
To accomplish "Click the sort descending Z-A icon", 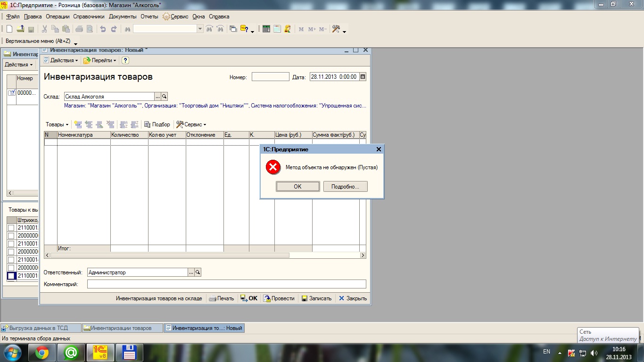I will point(134,124).
